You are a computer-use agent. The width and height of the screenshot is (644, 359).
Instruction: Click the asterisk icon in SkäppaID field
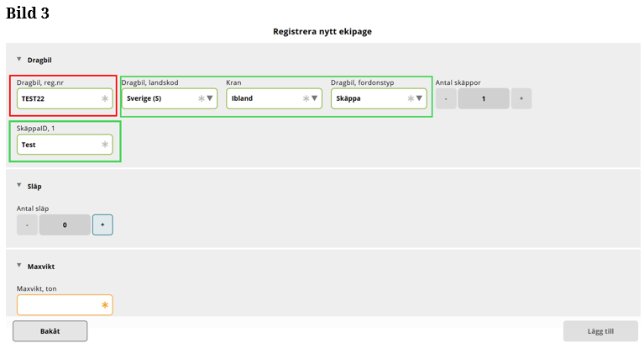105,145
